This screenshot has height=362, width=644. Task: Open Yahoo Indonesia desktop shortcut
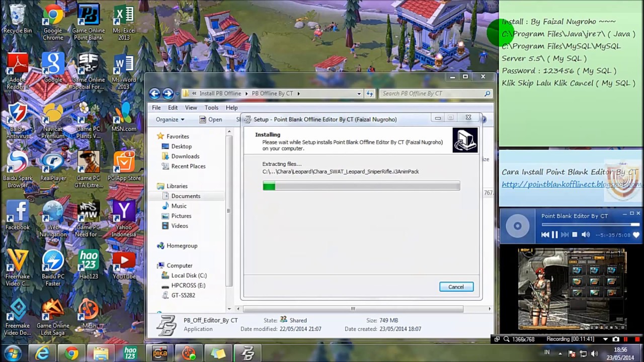click(124, 220)
